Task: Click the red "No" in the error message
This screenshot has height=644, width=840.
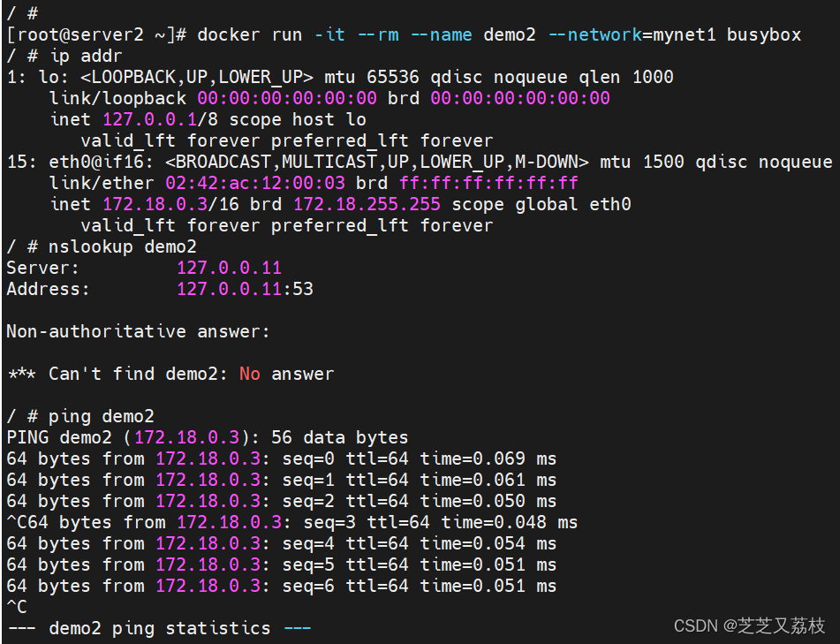Action: click(x=250, y=374)
